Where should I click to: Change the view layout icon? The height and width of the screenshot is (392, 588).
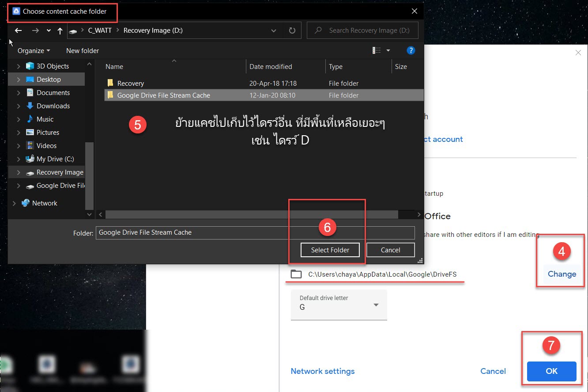click(377, 50)
